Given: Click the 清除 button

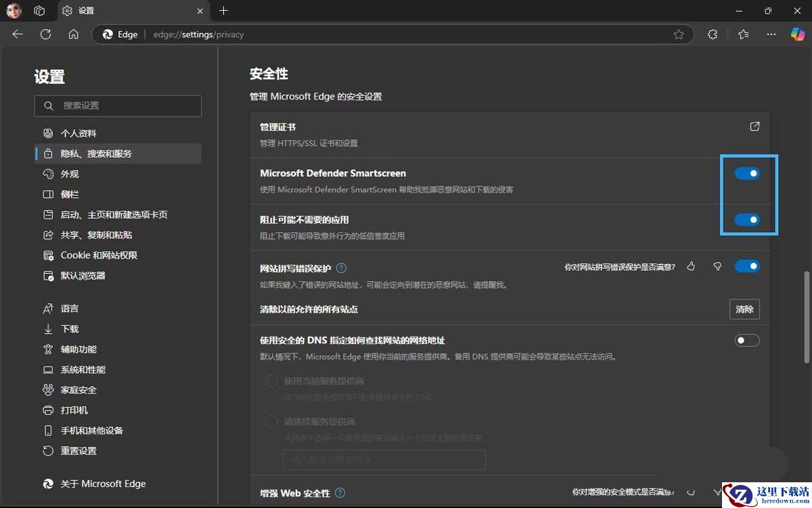Looking at the screenshot, I should pos(744,309).
